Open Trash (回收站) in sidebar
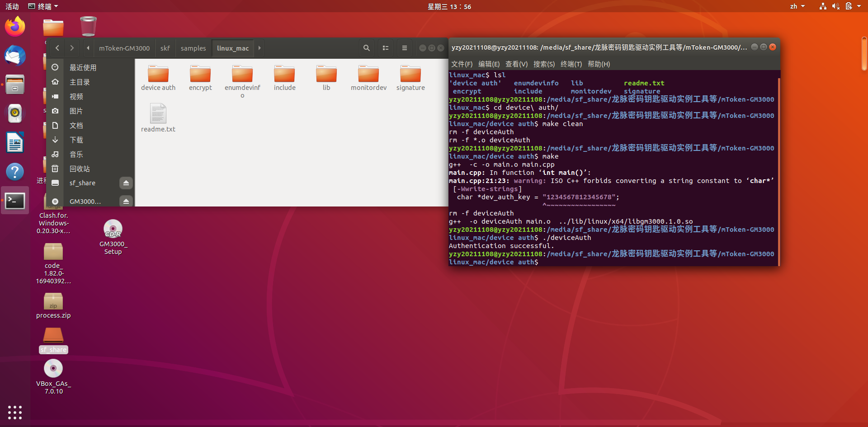 coord(90,169)
